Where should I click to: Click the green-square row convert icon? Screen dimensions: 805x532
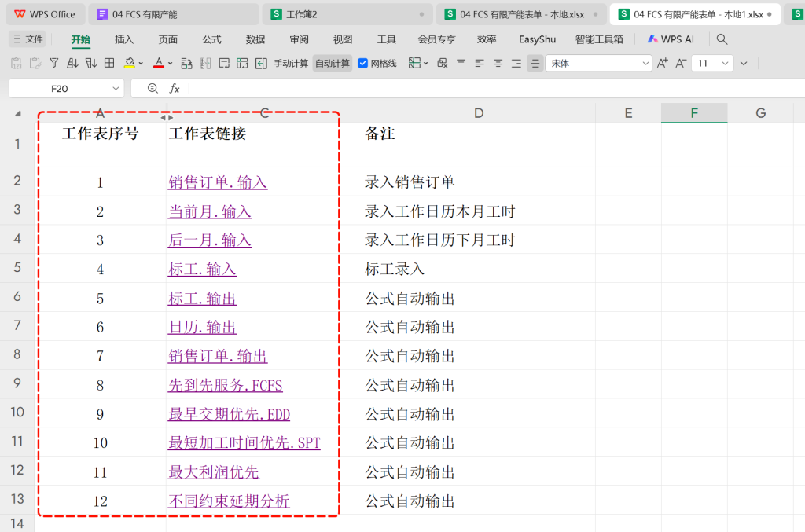242,63
